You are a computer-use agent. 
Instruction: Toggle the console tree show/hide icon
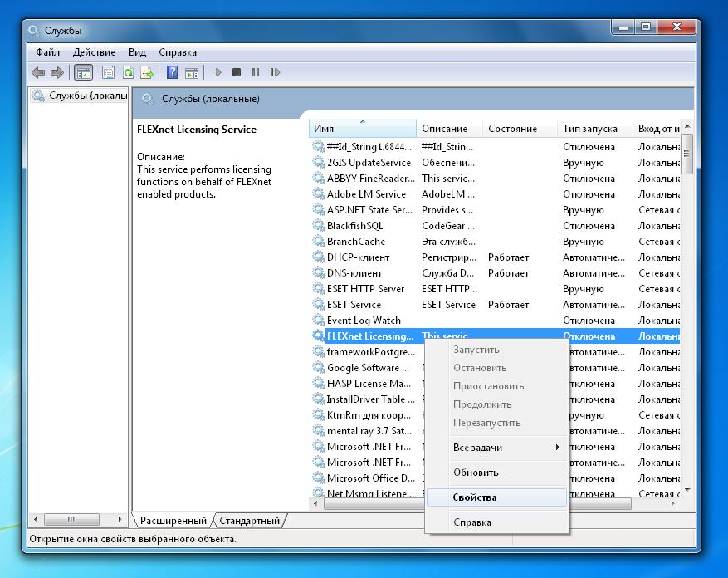[x=84, y=72]
